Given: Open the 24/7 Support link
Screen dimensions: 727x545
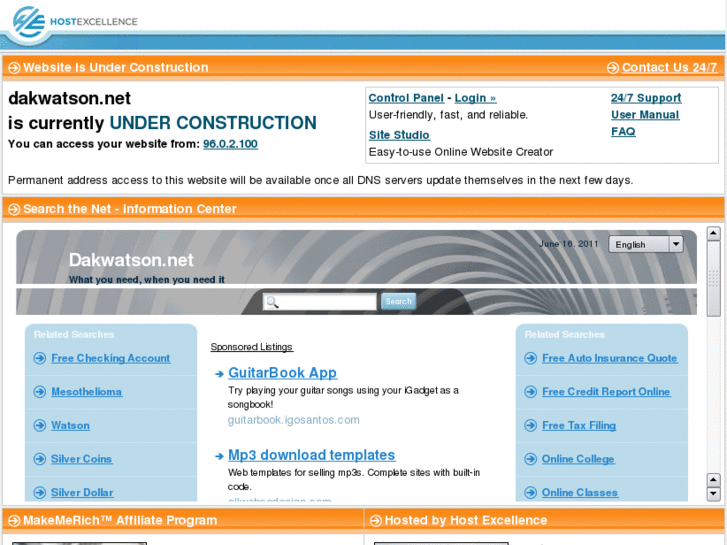Looking at the screenshot, I should point(646,98).
